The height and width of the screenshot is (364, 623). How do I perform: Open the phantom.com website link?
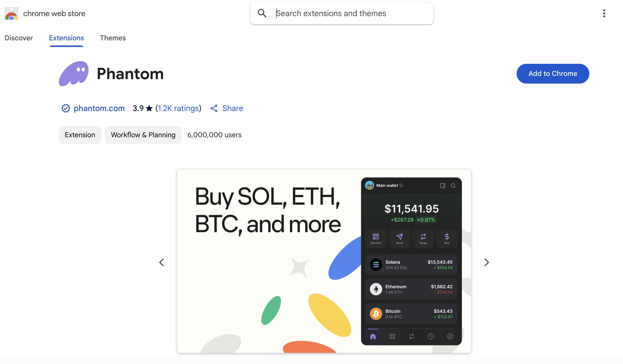[99, 108]
